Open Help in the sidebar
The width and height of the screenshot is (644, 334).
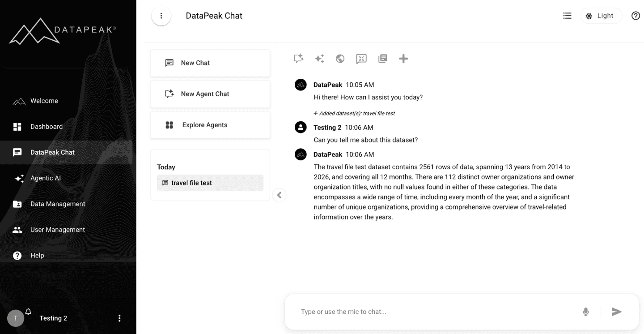coord(66,256)
